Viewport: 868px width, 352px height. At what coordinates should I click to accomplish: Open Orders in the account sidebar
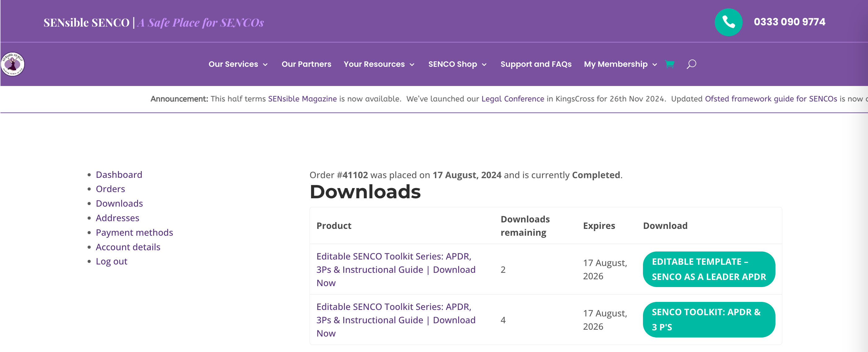click(110, 189)
